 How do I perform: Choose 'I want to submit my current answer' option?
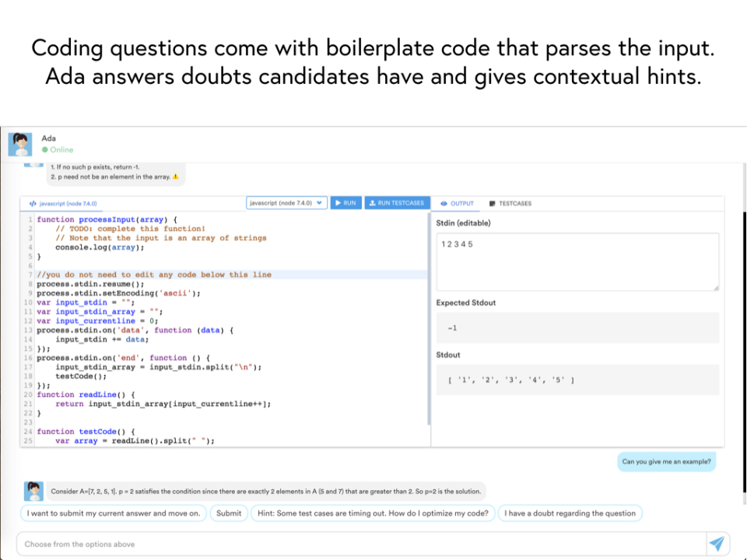[114, 513]
